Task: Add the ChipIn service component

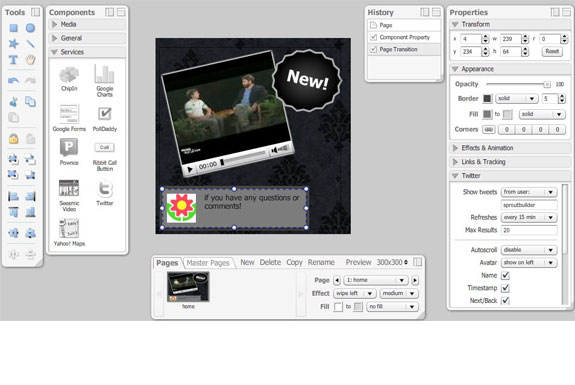Action: click(69, 78)
